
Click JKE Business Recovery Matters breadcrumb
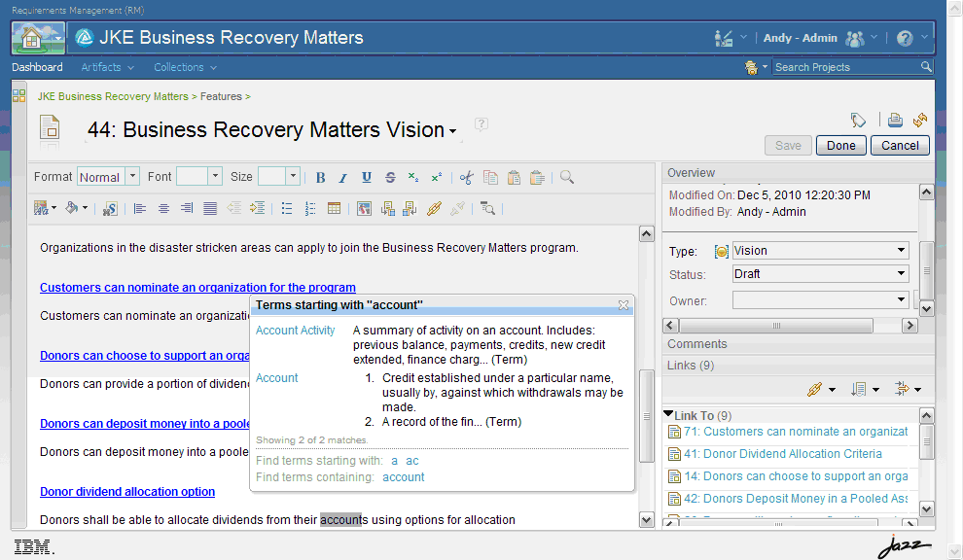[x=113, y=96]
